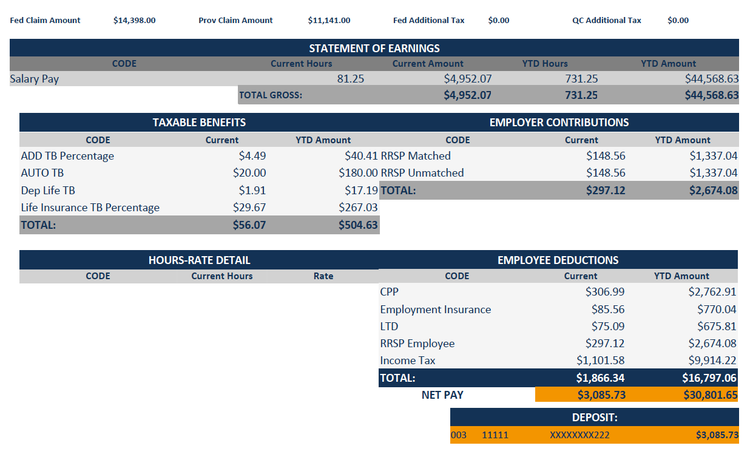Image resolution: width=750 pixels, height=454 pixels.
Task: Select the Fed Claim Amount value $14,398.00
Action: pyautogui.click(x=134, y=20)
